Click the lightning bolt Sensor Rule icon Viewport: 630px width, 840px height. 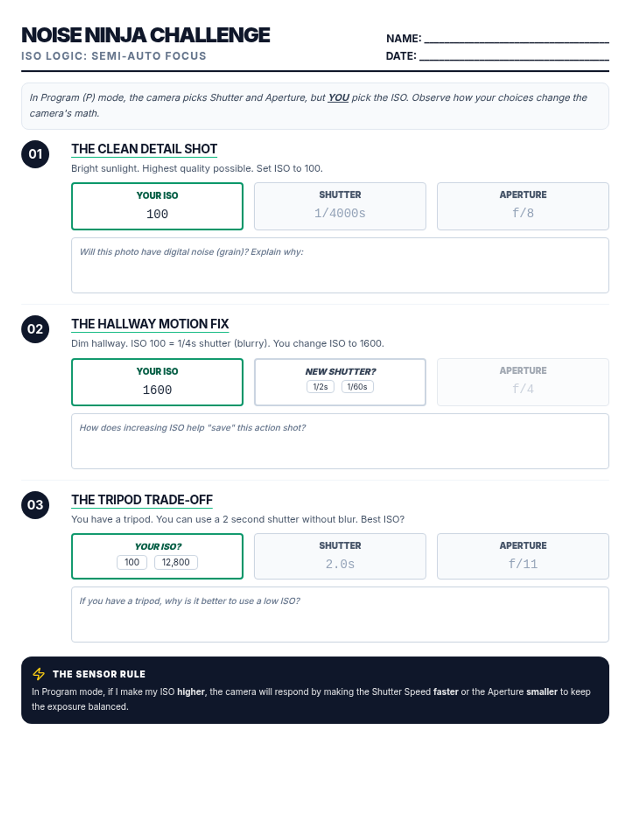(39, 674)
